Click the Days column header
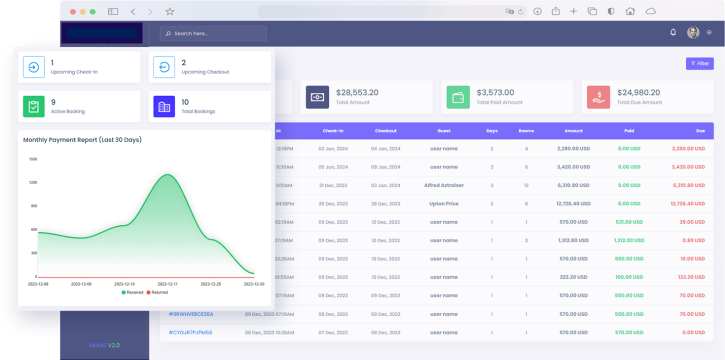Viewport: 725px width, 360px height. [x=492, y=131]
